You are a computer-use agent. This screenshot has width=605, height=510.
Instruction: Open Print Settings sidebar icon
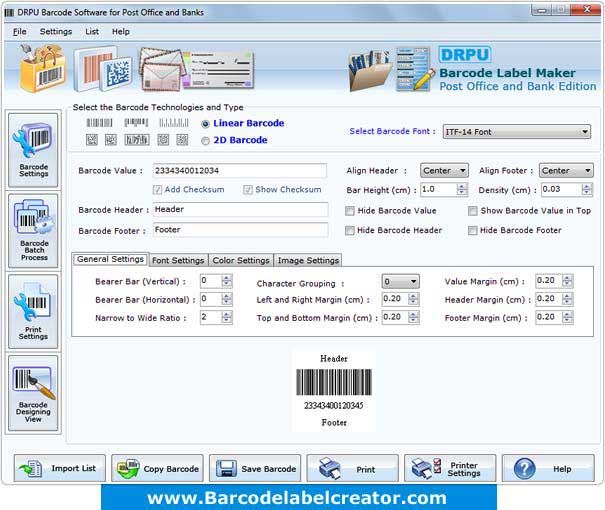(33, 312)
